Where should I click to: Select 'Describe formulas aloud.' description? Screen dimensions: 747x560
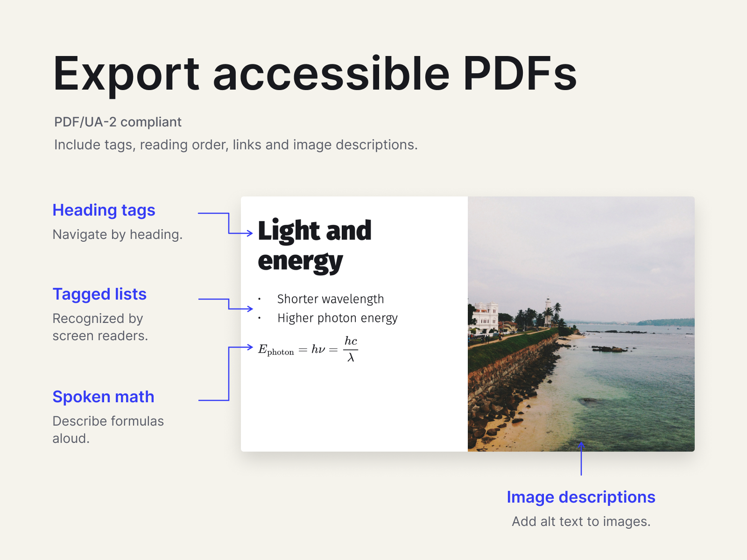click(108, 430)
